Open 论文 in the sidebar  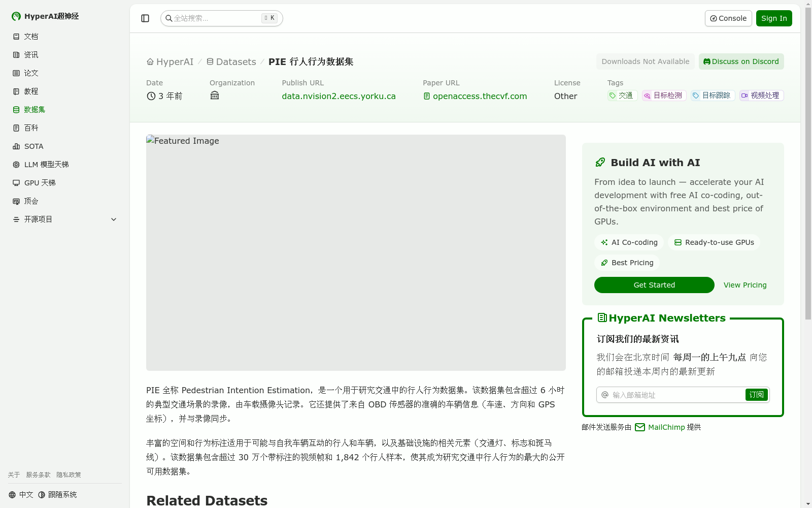point(65,73)
